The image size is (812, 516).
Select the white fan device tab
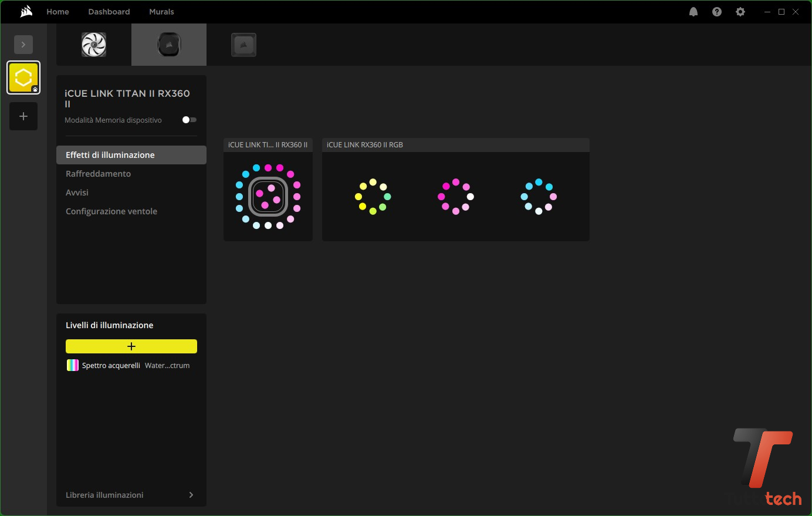pos(94,45)
